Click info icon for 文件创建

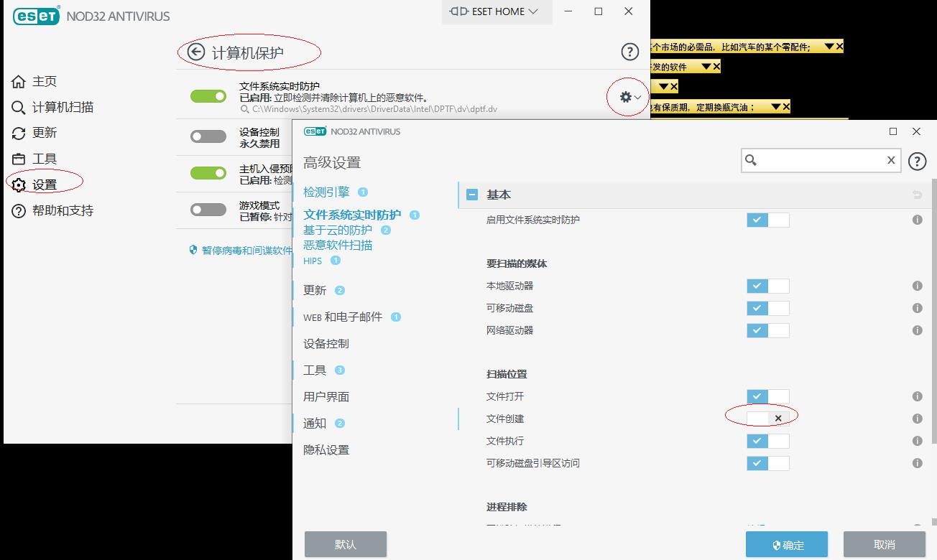[x=917, y=419]
